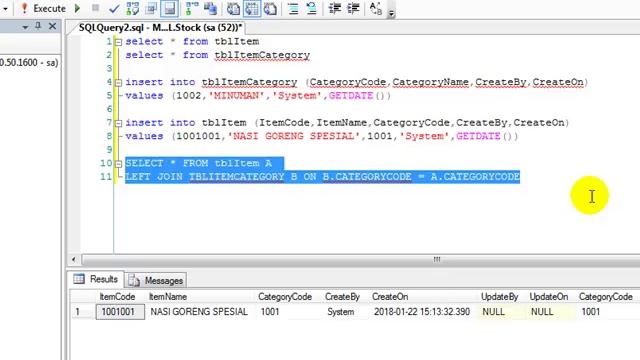Viewport: 640px width, 360px height.
Task: Uncomment the selected lines
Action: 311,8
